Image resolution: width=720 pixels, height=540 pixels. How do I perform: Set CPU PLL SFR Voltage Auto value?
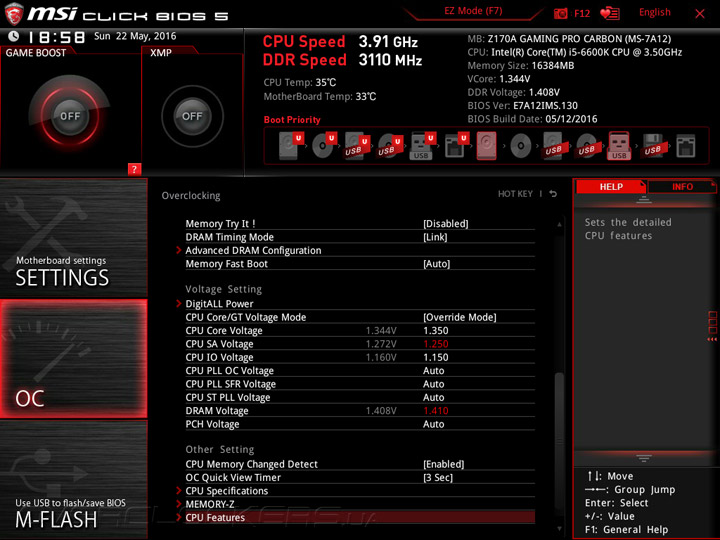pyautogui.click(x=433, y=383)
